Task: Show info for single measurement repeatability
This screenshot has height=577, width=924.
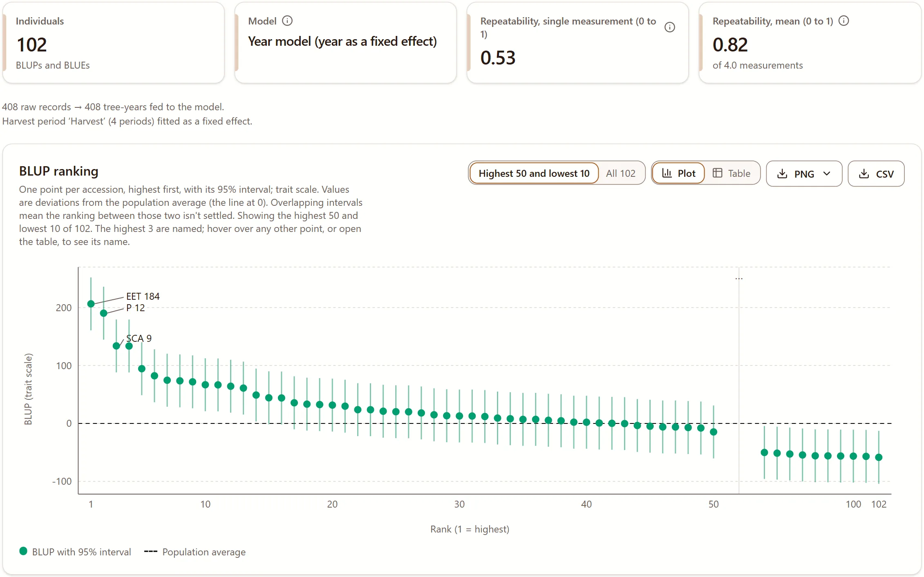Action: click(669, 27)
